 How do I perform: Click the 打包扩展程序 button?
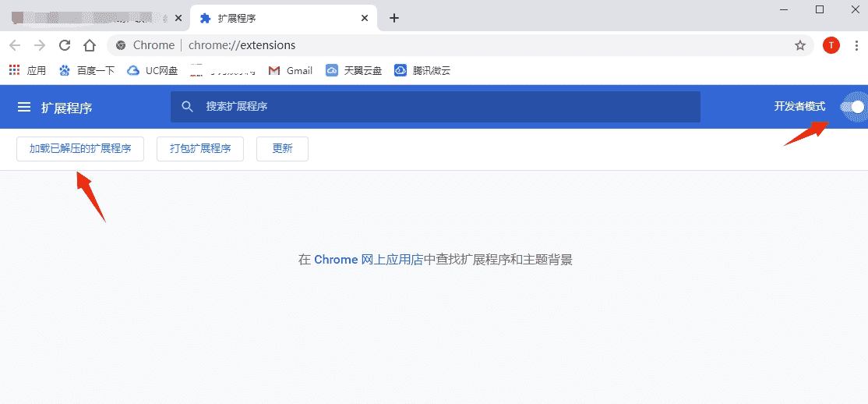(x=200, y=149)
